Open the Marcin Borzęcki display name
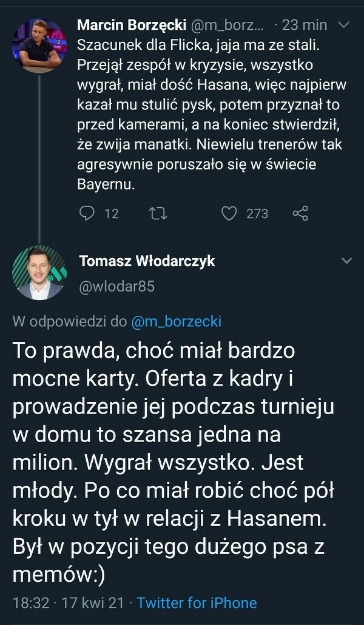The height and width of the screenshot is (625, 364). (x=133, y=25)
